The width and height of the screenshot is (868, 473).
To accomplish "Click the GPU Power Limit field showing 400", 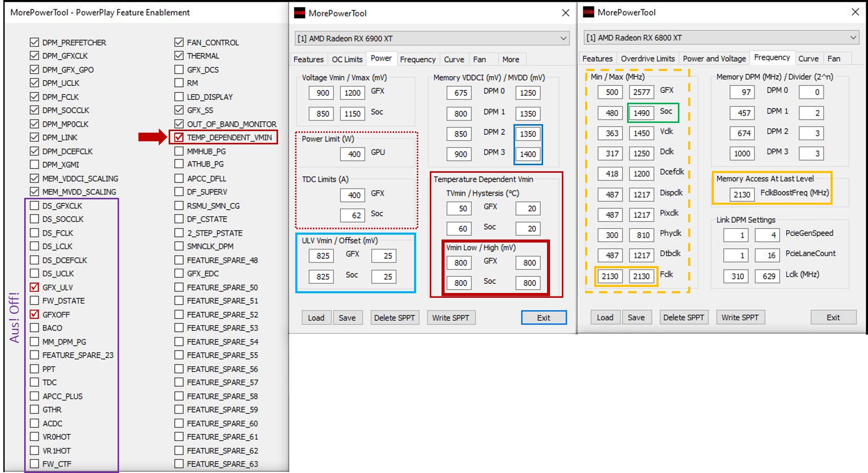I will point(352,154).
